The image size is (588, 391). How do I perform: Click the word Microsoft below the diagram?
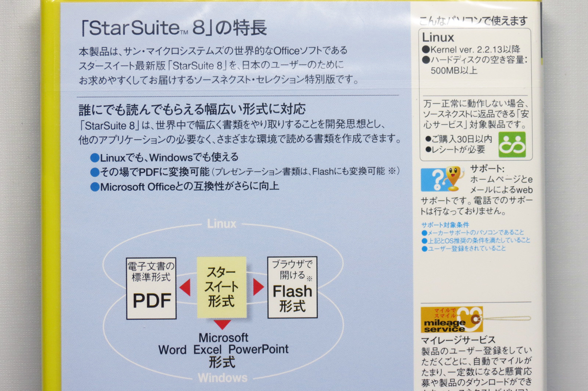223,338
